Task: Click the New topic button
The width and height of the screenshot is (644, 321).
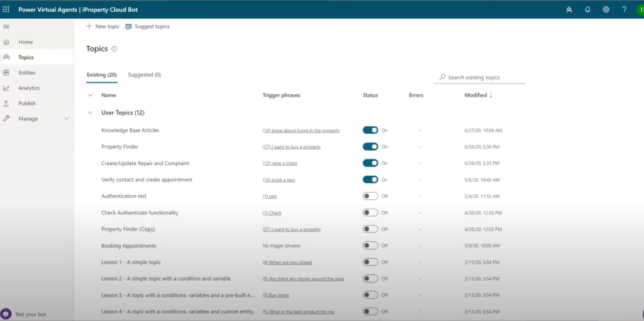Action: [x=103, y=26]
